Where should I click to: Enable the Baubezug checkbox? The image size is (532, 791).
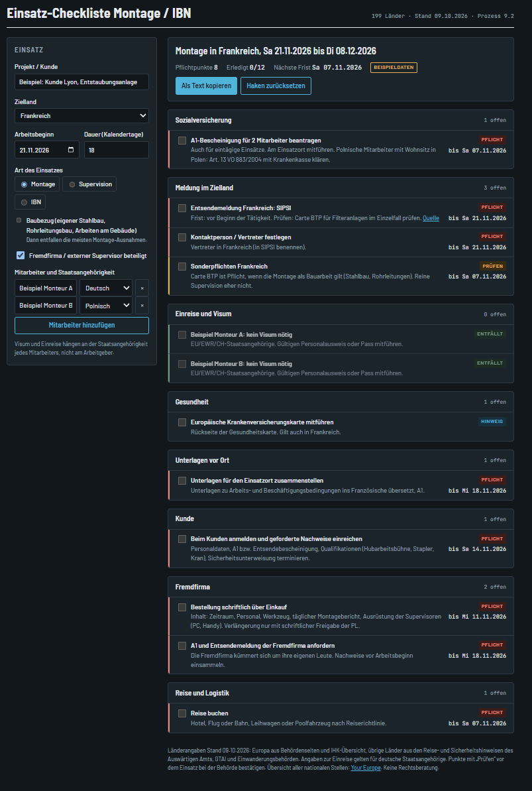tap(19, 220)
